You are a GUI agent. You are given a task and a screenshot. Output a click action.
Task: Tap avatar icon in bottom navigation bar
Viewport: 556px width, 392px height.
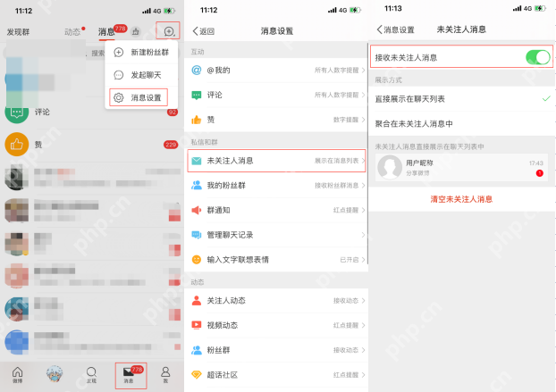pyautogui.click(x=55, y=375)
